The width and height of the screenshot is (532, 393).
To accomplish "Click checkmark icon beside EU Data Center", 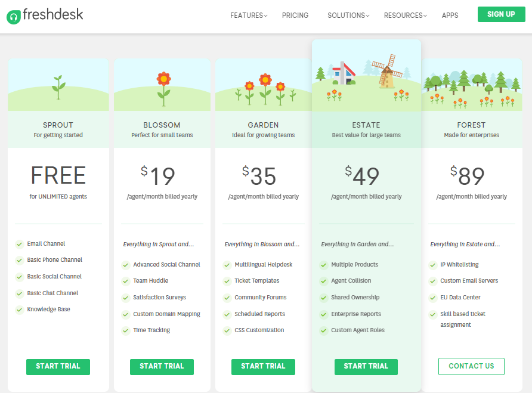I will (x=432, y=298).
